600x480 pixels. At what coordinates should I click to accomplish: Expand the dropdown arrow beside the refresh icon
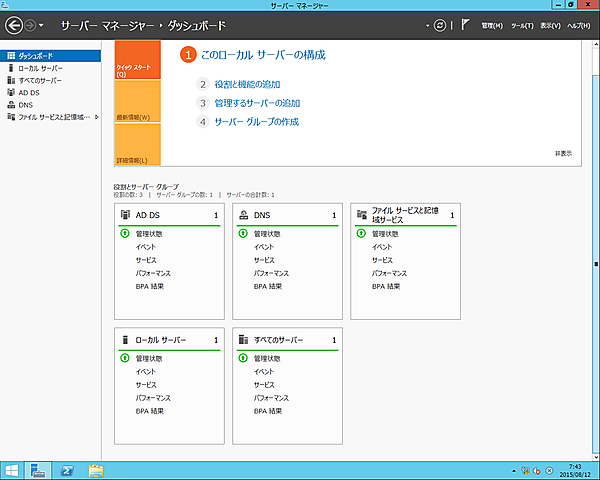tap(427, 26)
